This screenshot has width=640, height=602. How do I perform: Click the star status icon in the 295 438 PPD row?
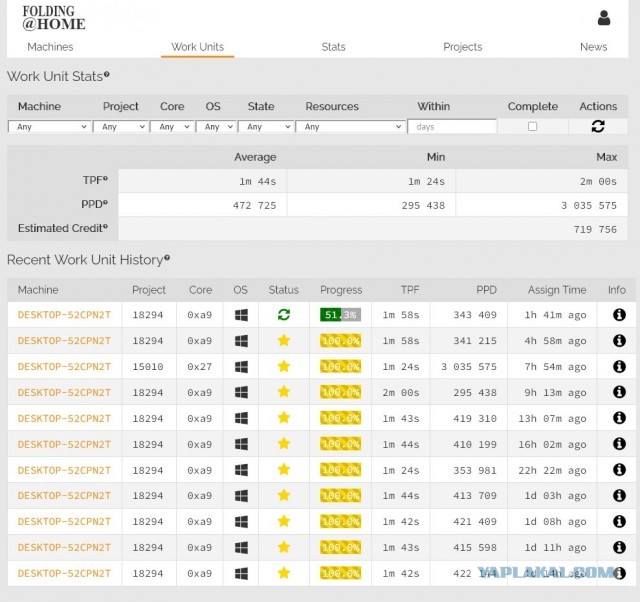(284, 392)
